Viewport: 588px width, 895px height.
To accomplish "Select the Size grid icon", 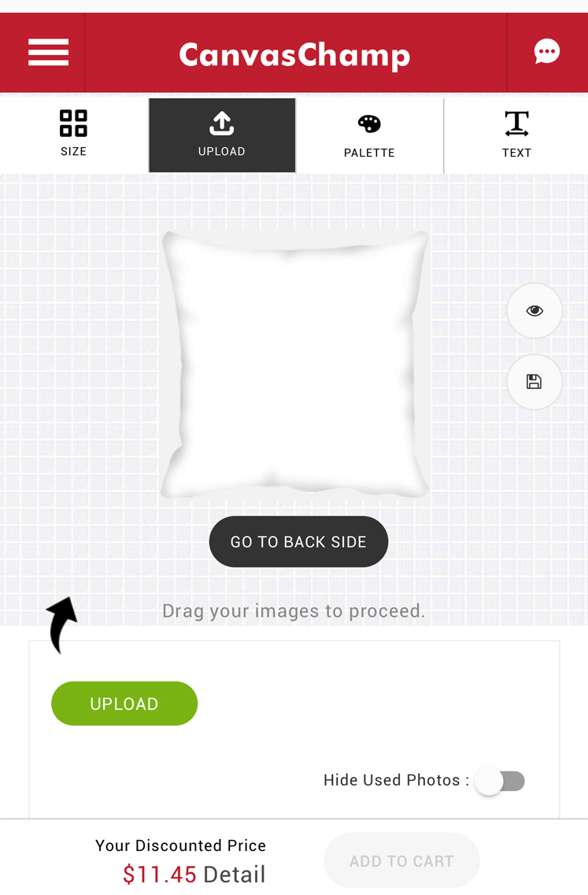I will (74, 124).
